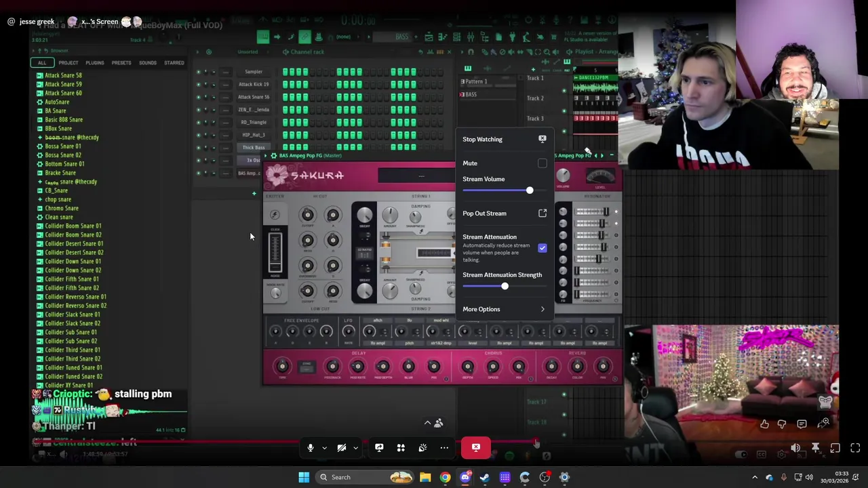Switch to the PLUGINS browser tab
The image size is (868, 488).
(x=94, y=63)
